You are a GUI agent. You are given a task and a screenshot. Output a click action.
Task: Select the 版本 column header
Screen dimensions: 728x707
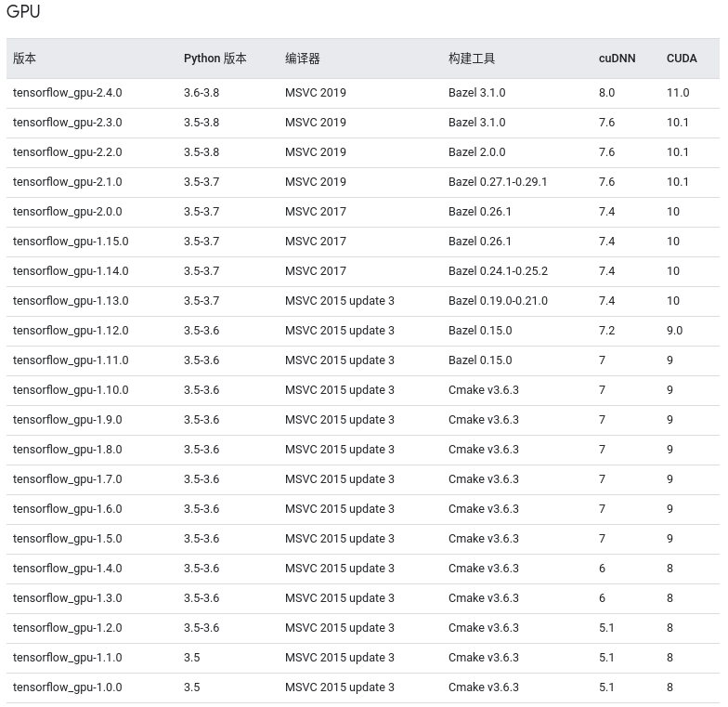point(24,59)
